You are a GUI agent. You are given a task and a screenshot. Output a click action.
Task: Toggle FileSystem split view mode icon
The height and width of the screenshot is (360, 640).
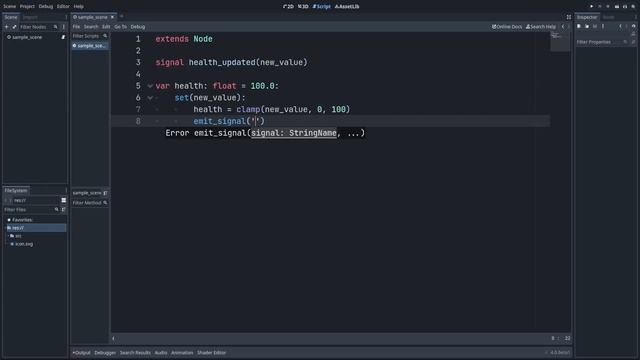[x=63, y=200]
